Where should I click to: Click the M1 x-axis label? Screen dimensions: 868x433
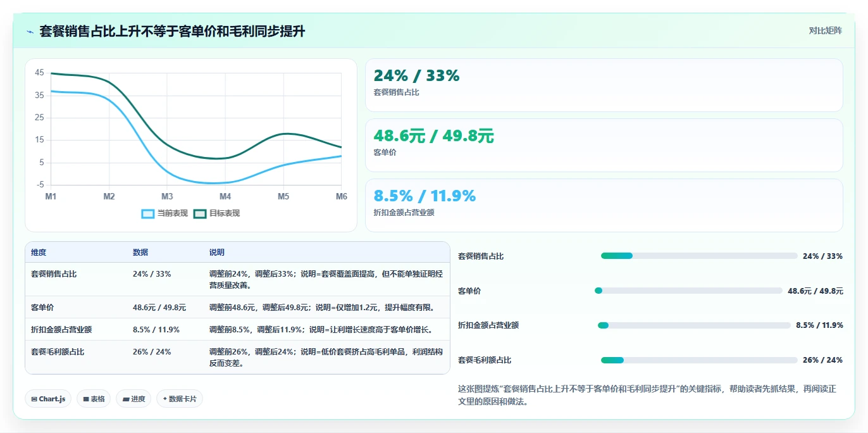pos(51,197)
